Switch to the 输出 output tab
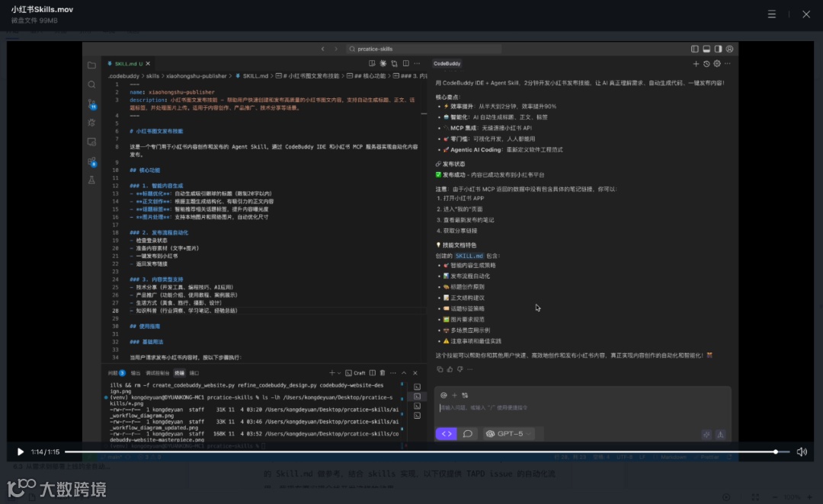The width and height of the screenshot is (823, 504). point(136,373)
